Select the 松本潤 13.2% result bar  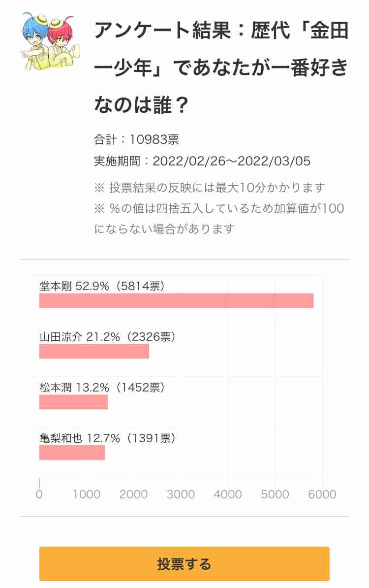tap(73, 402)
